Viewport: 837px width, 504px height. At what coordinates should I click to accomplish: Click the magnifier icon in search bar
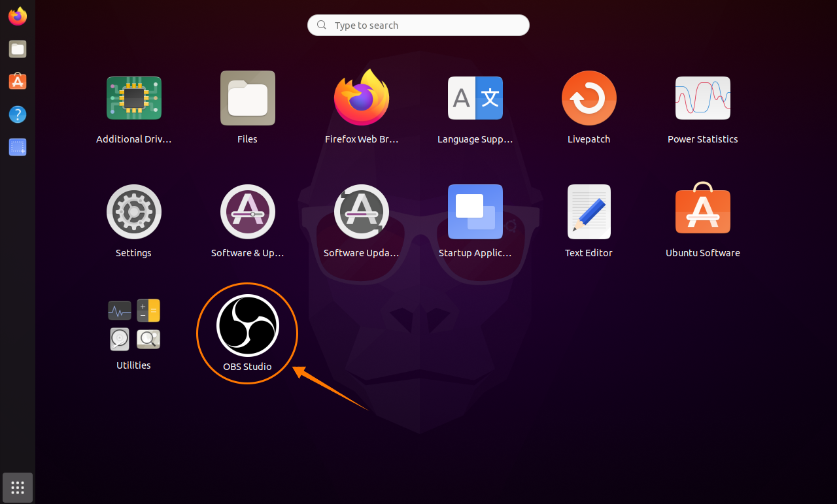pos(322,25)
